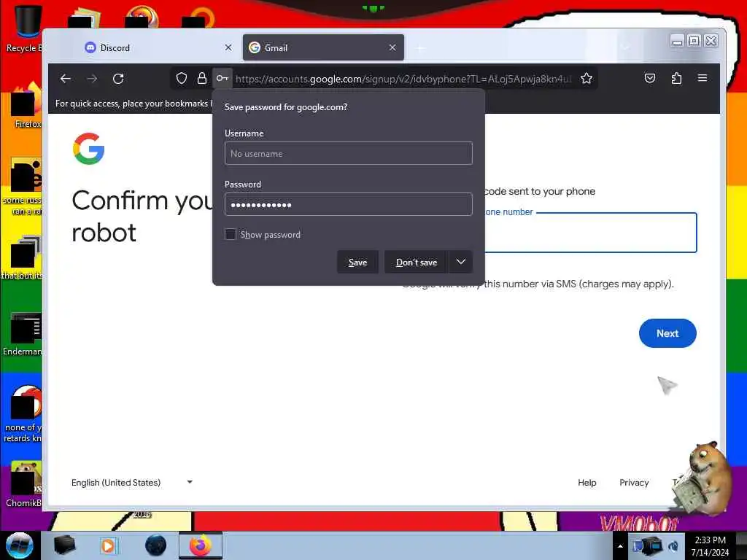This screenshot has width=747, height=560.
Task: Expand the Don't save dropdown arrow
Action: click(461, 262)
